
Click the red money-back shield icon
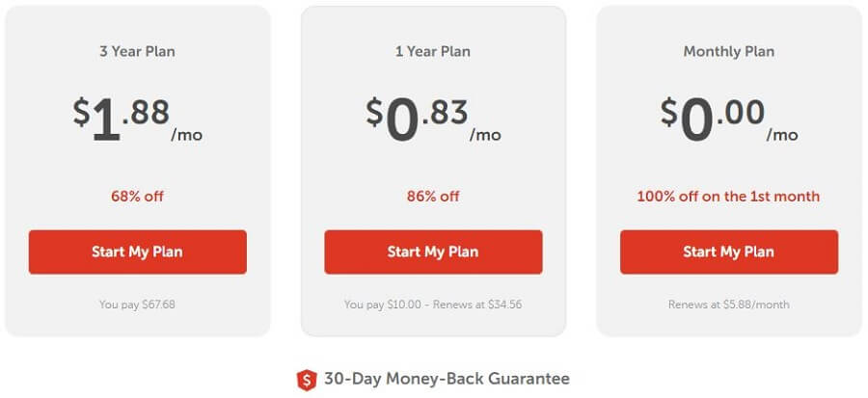click(x=306, y=380)
